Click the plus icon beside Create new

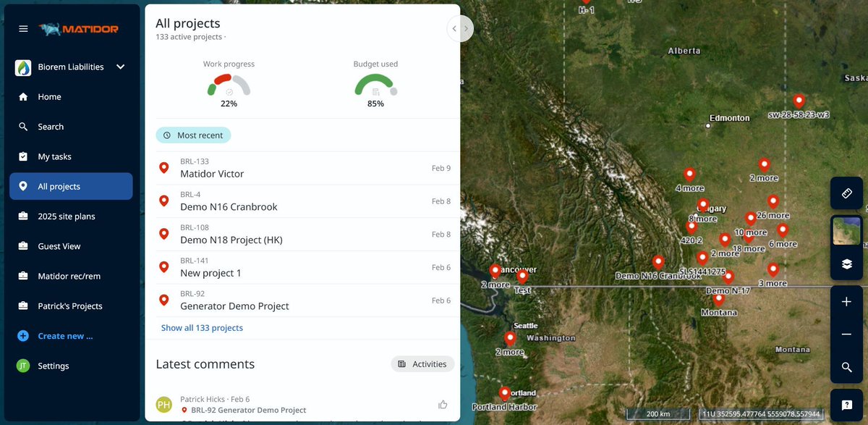click(23, 336)
